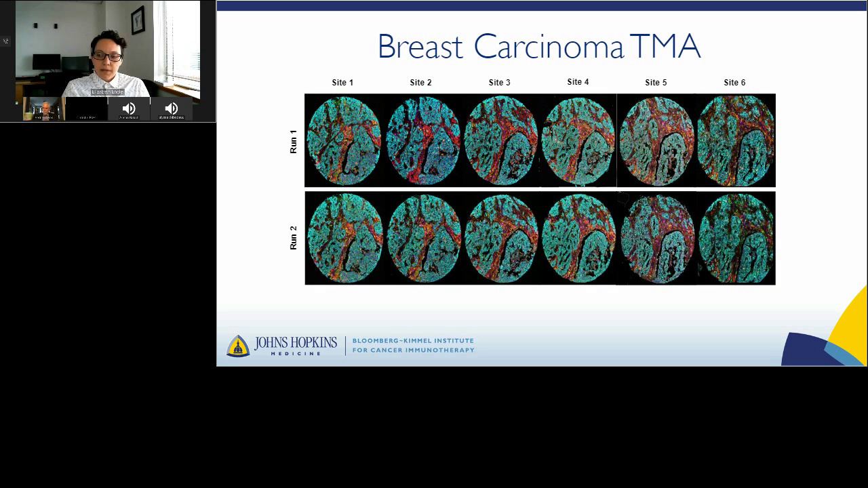Select the Run 2 Site 6 tissue image
This screenshot has width=868, height=488.
(736, 238)
